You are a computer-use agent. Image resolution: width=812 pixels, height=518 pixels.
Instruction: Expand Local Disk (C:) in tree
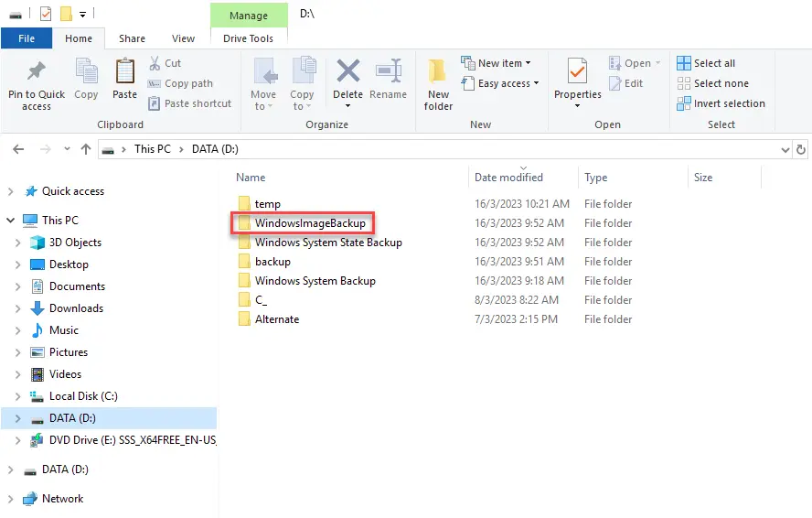click(17, 396)
